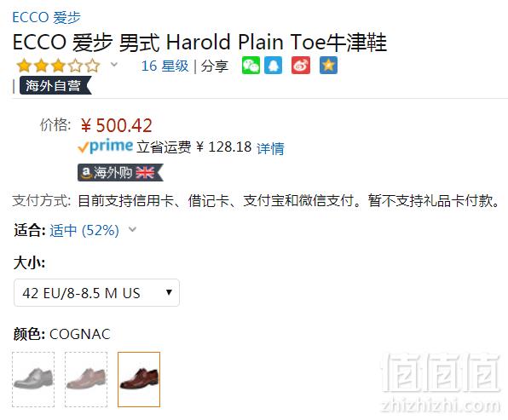Share via the Weibo icon

tap(301, 66)
